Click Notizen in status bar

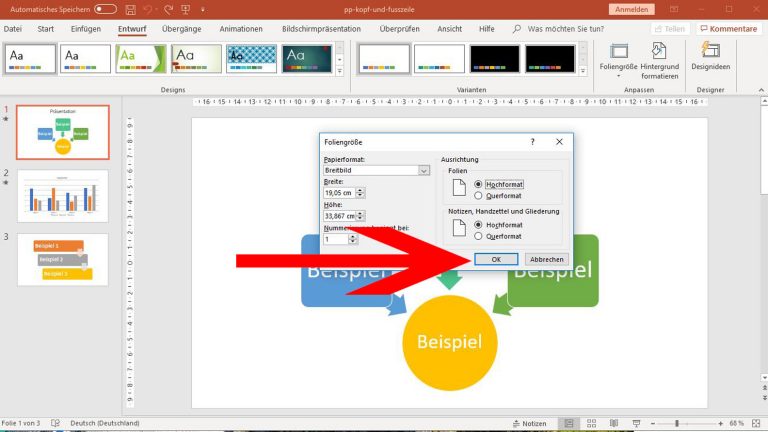(x=529, y=424)
